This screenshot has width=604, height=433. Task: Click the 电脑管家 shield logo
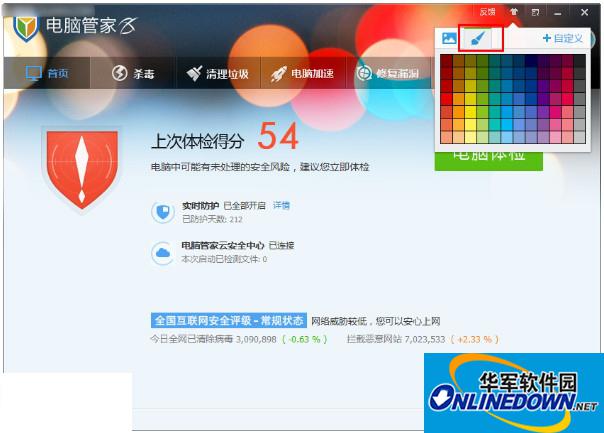click(27, 26)
